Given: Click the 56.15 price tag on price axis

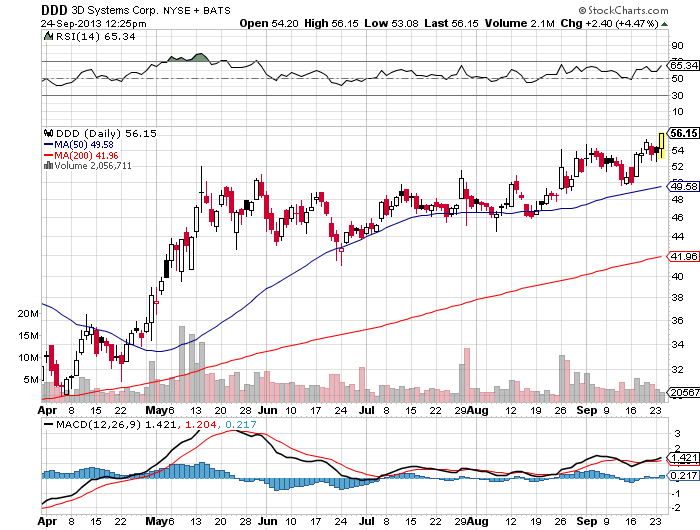Looking at the screenshot, I should pos(684,134).
